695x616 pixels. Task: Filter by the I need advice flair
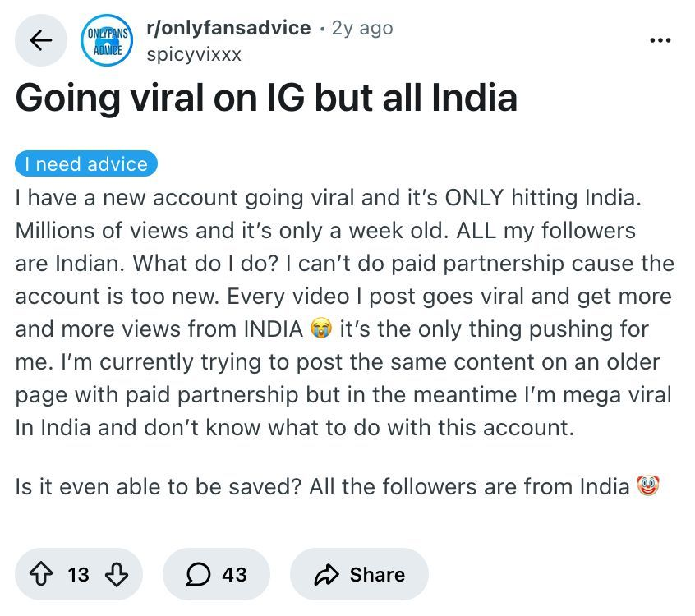86,163
